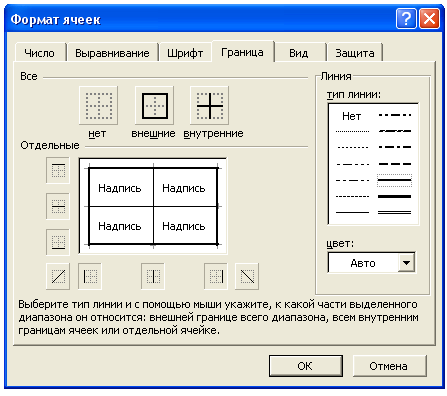Click the 'Отмена' cancel button
Viewport: 447px width, 396px height.
coord(389,366)
